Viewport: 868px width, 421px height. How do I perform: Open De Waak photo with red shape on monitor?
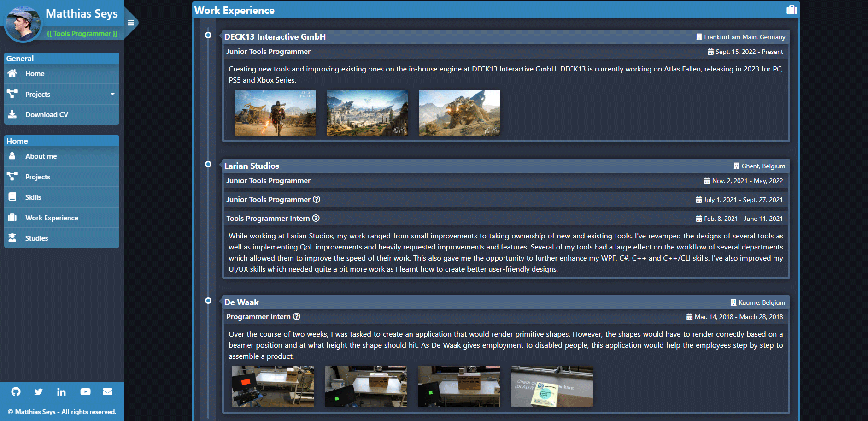pos(273,386)
